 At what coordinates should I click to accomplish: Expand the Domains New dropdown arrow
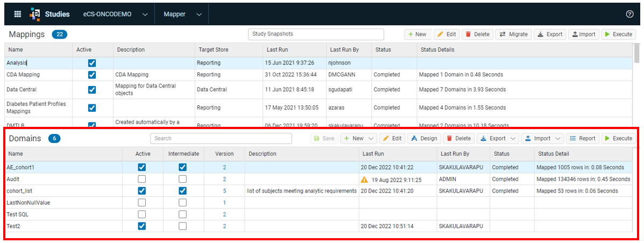point(371,139)
